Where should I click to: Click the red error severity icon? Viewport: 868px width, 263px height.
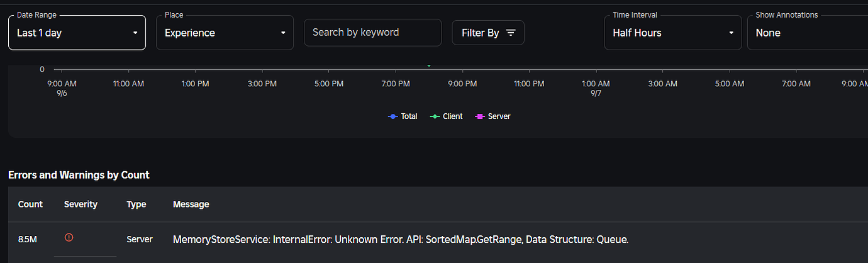(69, 237)
